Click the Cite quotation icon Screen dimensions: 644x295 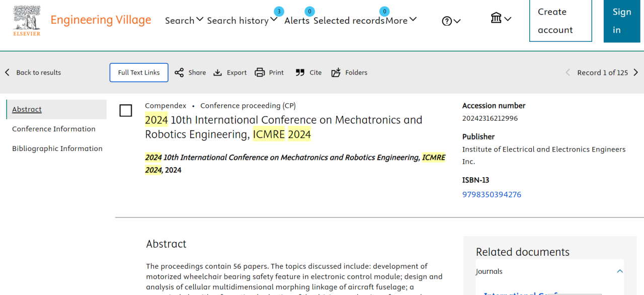pos(300,72)
